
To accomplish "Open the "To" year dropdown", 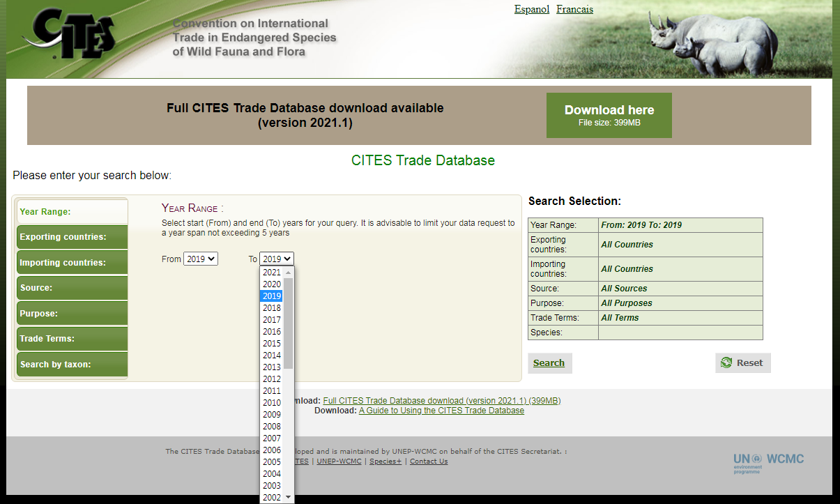I will [276, 258].
